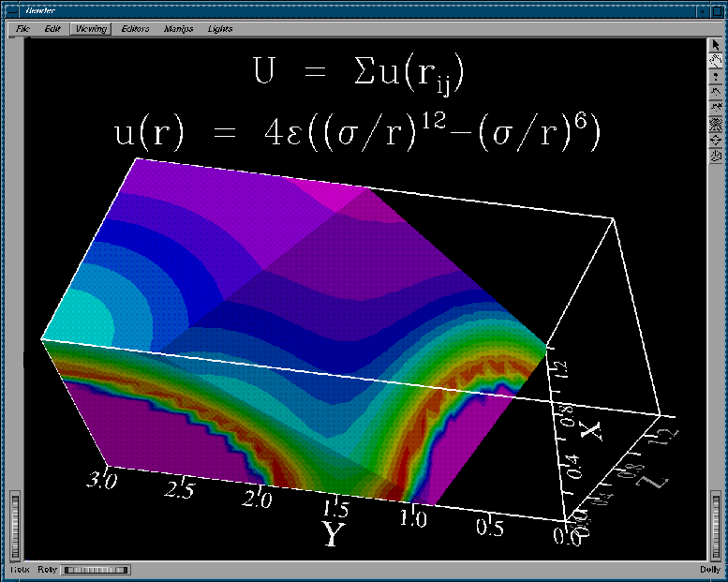Click the question mark help icon
Viewport: 728px width, 582px height.
click(x=716, y=76)
